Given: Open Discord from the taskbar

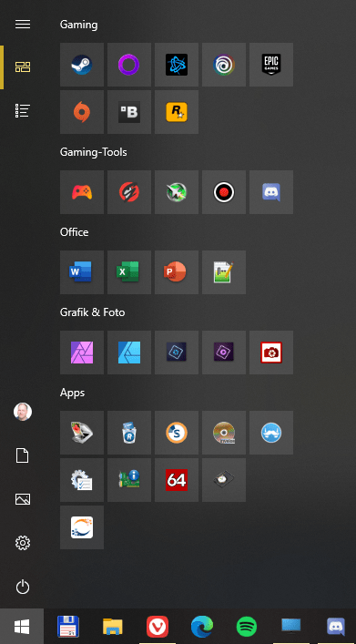Looking at the screenshot, I should point(336,627).
